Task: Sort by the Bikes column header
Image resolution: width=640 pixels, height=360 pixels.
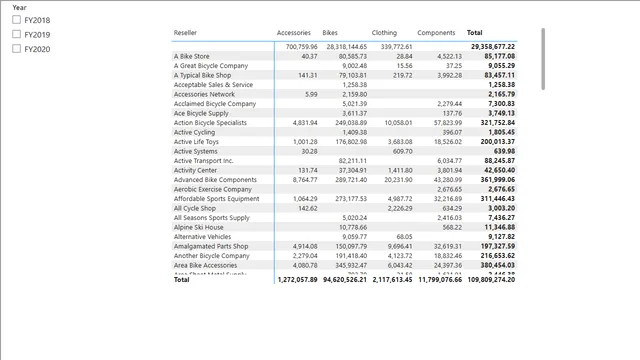Action: pyautogui.click(x=330, y=33)
